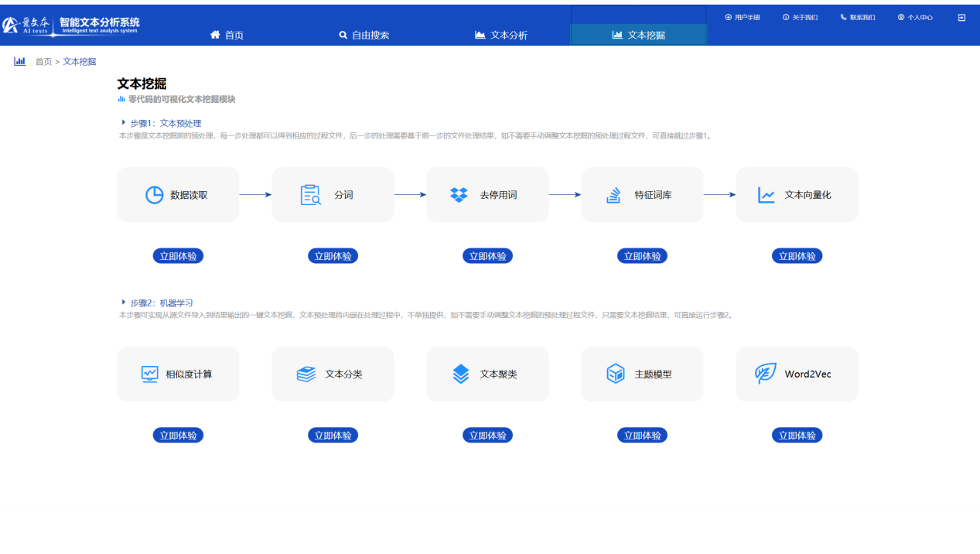This screenshot has width=980, height=554.
Task: Click the logout icon in the top-right corner
Action: (x=961, y=18)
